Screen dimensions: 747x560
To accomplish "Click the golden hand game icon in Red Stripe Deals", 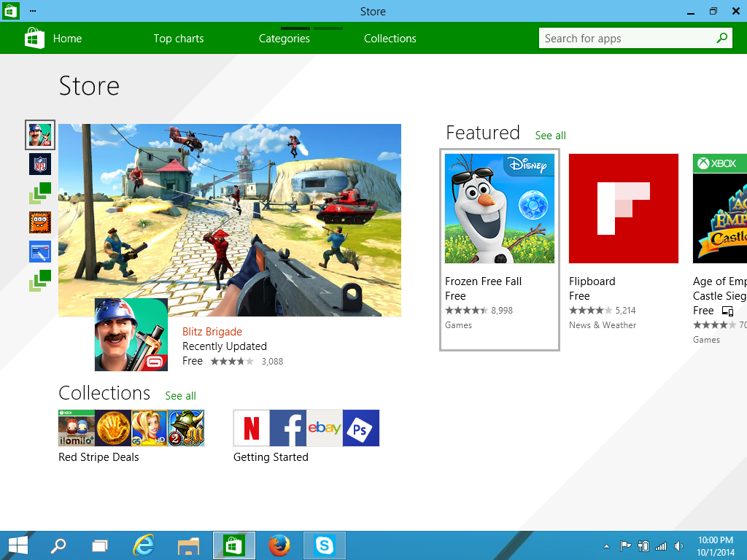I will [113, 427].
